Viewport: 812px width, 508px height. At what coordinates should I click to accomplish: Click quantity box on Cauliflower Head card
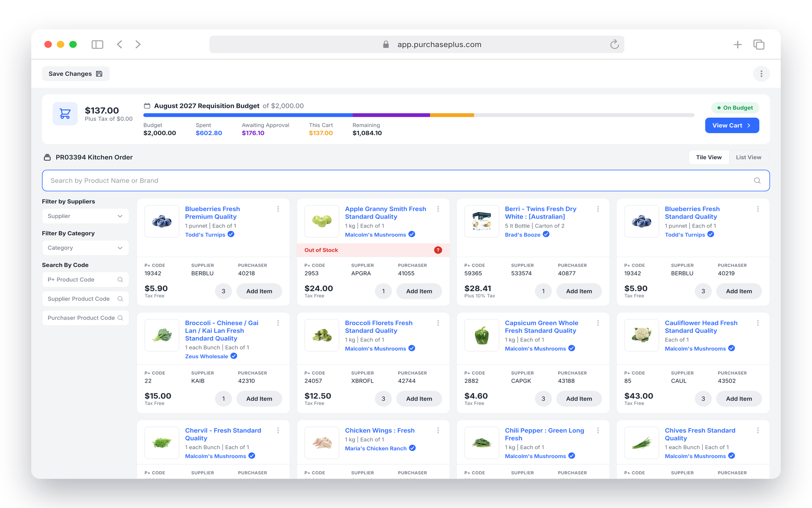click(703, 399)
